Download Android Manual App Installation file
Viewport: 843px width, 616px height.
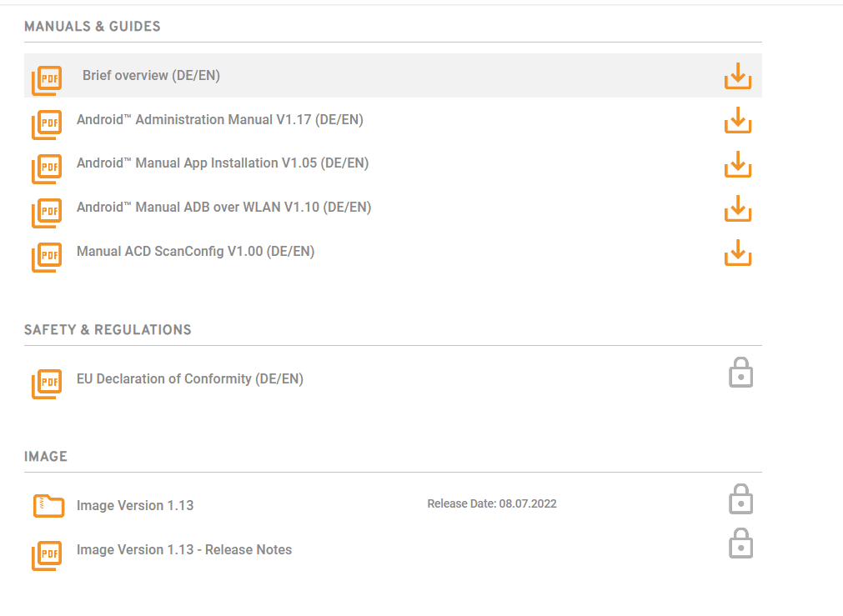point(738,164)
